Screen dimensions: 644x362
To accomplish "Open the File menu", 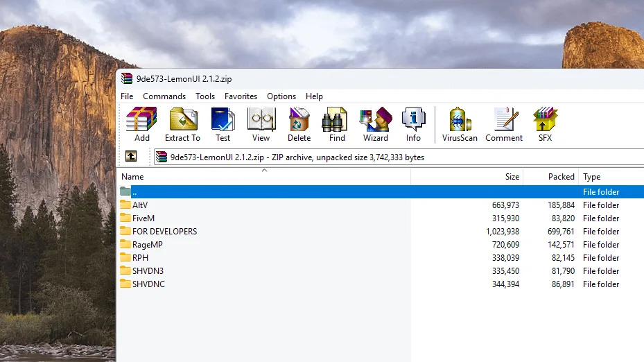I will (x=127, y=96).
